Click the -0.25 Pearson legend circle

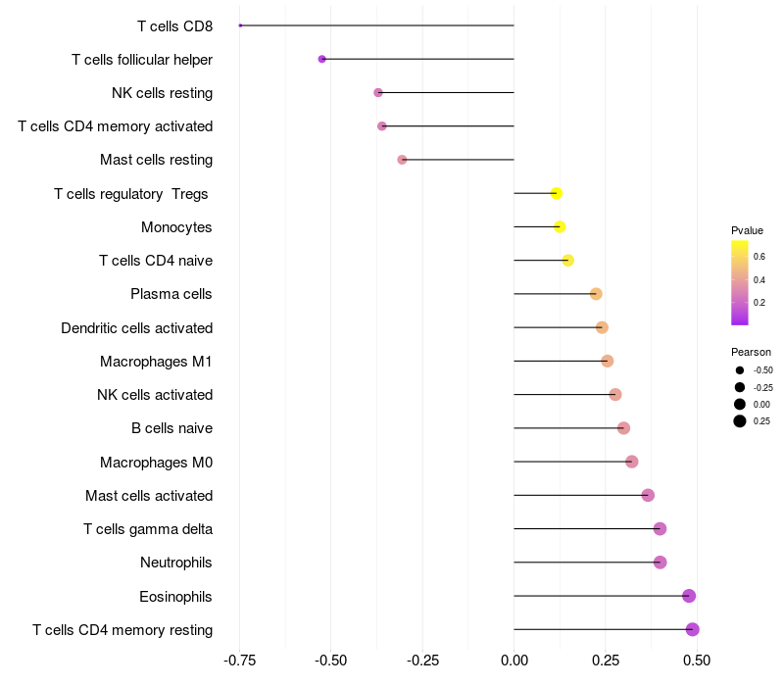pyautogui.click(x=739, y=387)
